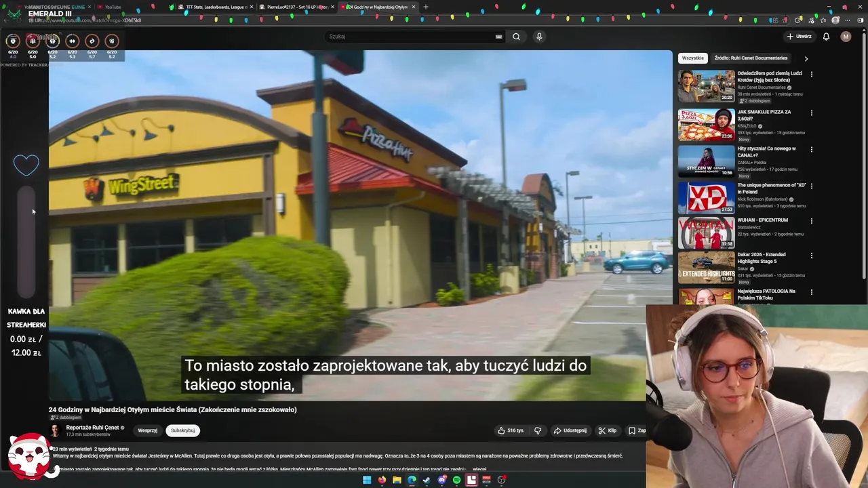Viewport: 868px width, 488px height.
Task: Open OBS Studio from taskbar
Action: point(502,480)
